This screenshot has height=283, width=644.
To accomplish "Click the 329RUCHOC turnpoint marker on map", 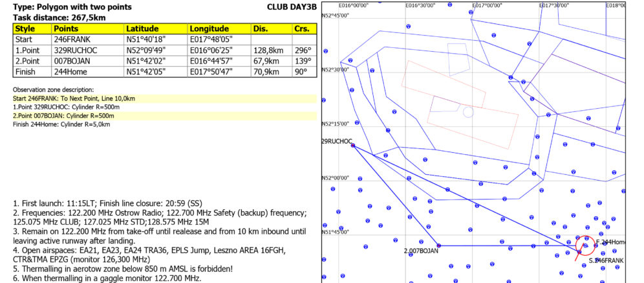I will (x=352, y=146).
